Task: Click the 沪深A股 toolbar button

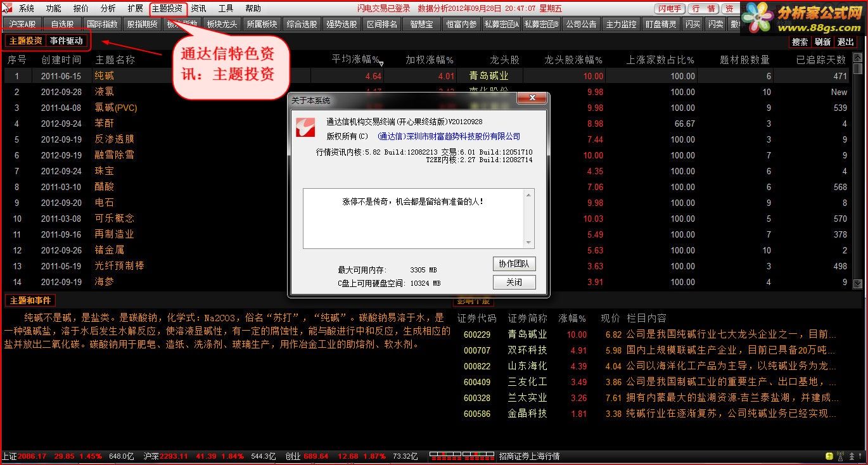Action: pyautogui.click(x=22, y=24)
